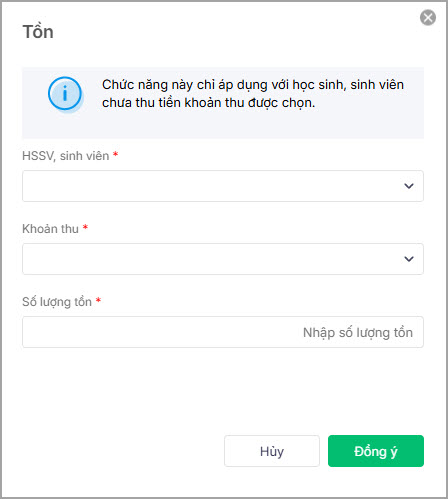This screenshot has width=448, height=499.
Task: Focus the Nhập số lượng tồn input field
Action: point(223,332)
